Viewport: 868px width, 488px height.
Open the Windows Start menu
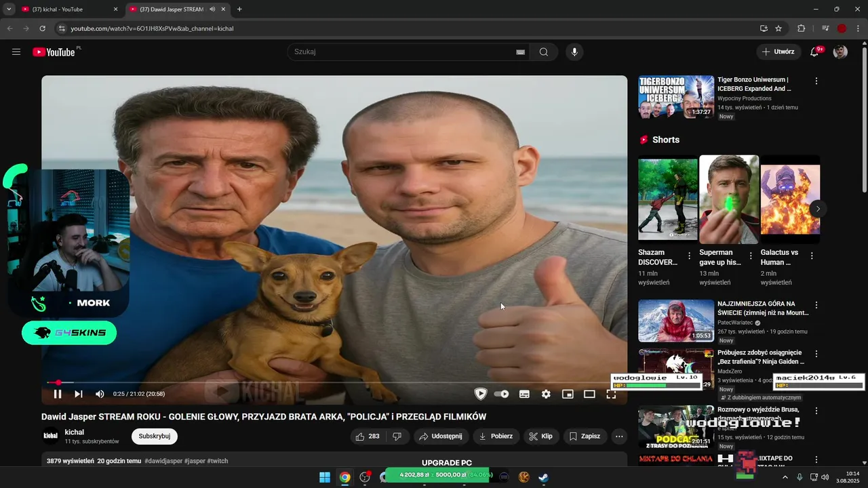pyautogui.click(x=325, y=477)
